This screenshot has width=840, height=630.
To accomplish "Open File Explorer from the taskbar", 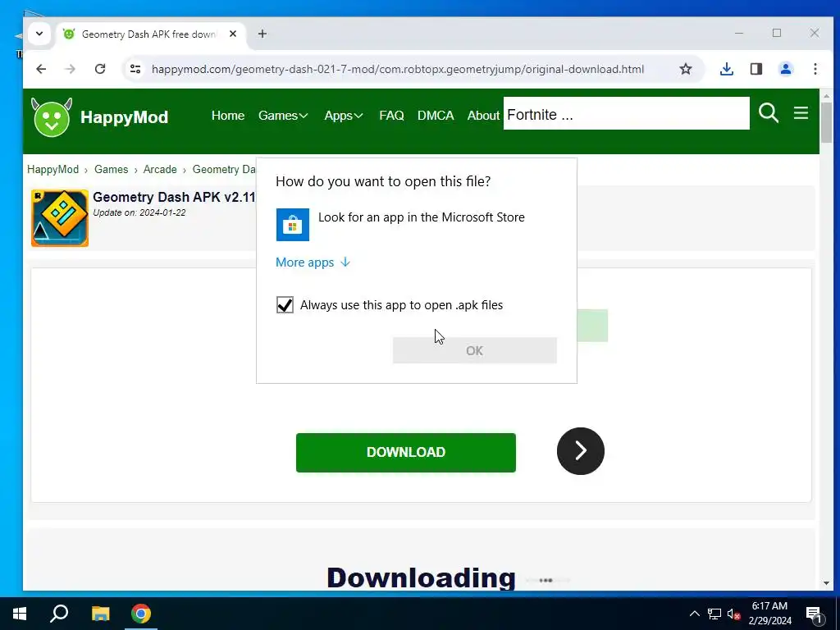I will (x=100, y=614).
